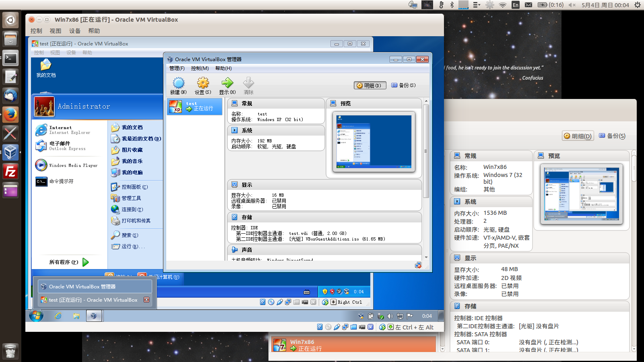Click network icon in test VM status bar
Viewport: 644px width, 362px height.
[x=288, y=302]
